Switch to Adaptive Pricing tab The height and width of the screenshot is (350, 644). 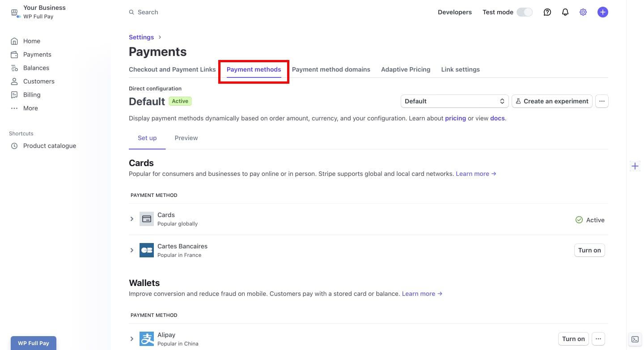(405, 69)
